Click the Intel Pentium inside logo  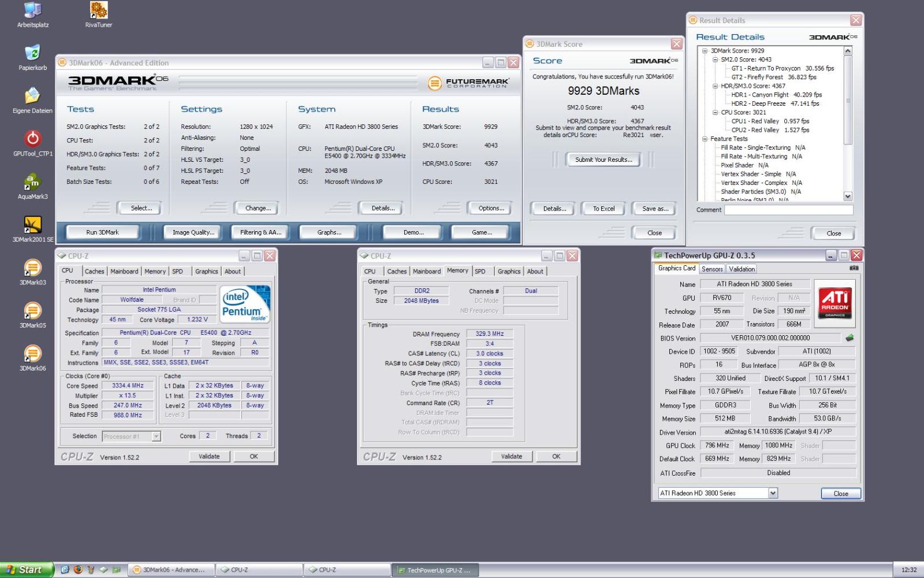pos(245,304)
